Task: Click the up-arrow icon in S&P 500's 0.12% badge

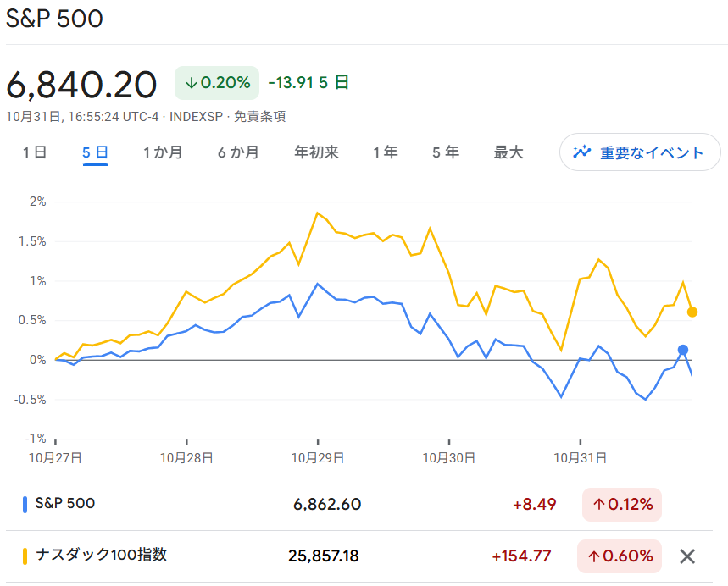Action: tap(599, 504)
